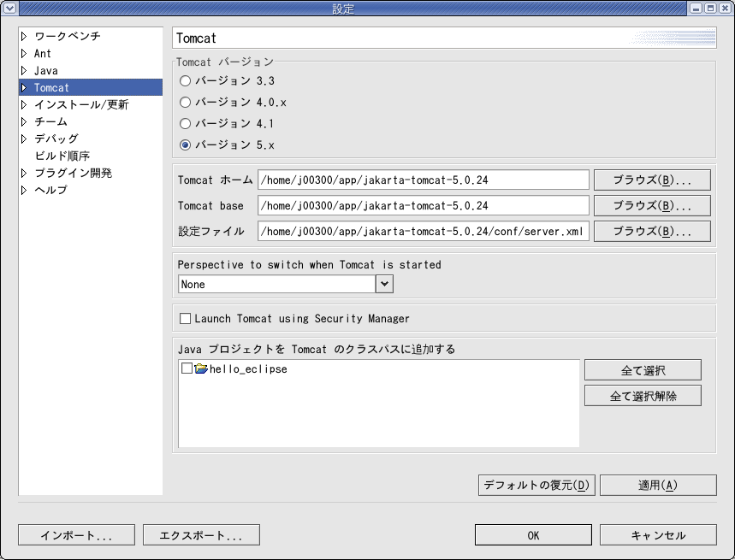Select the バージョン 5.x radio button
The image size is (735, 560).
click(x=185, y=144)
